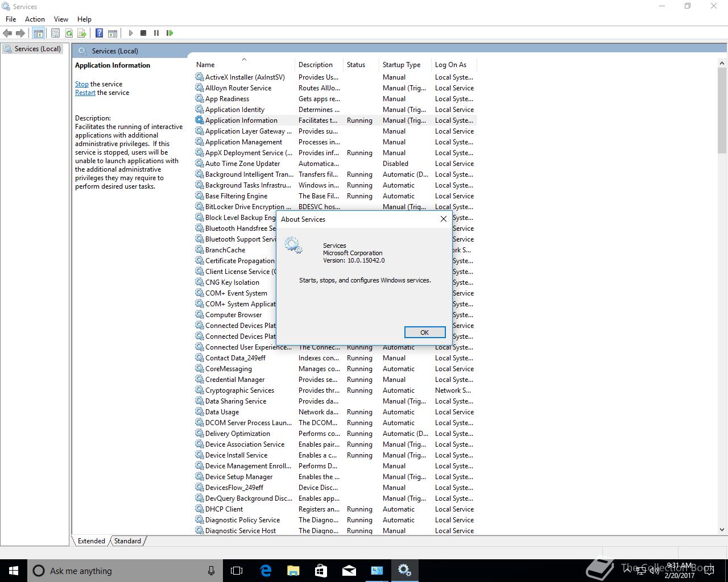
Task: Select the Auto Time Zone Updater service
Action: [335, 164]
